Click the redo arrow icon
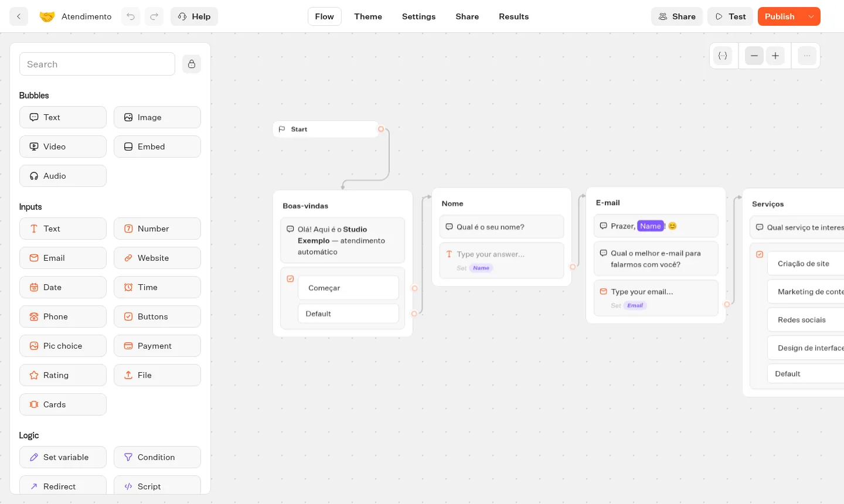Image resolution: width=844 pixels, height=504 pixels. (154, 16)
